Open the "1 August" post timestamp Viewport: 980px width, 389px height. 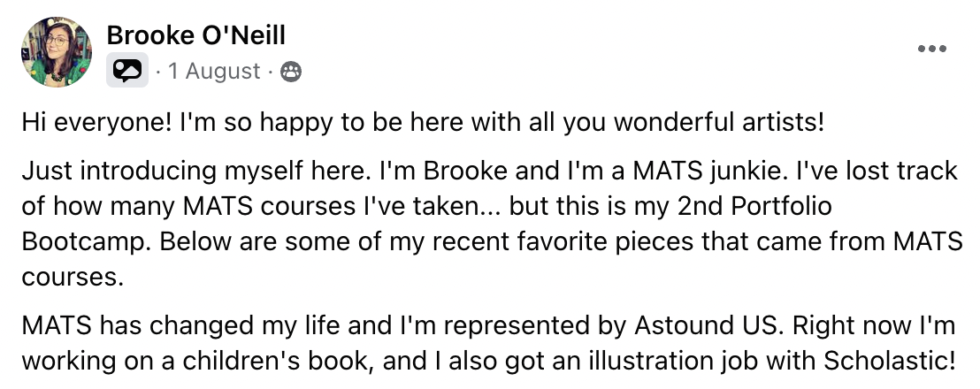(215, 71)
